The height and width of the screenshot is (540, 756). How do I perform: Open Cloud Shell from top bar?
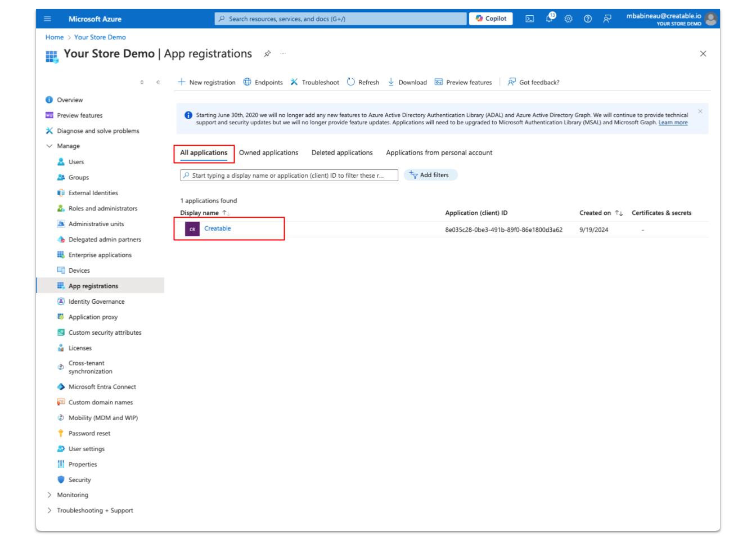click(x=529, y=19)
